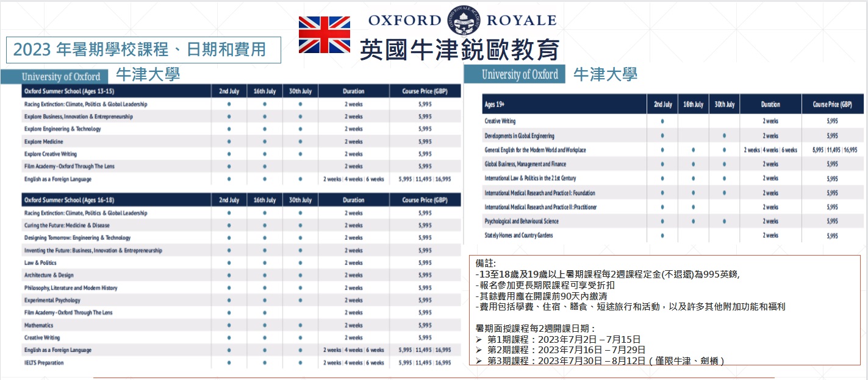Click the 5,995 price for Explore Medicine
The image size is (868, 380).
click(425, 142)
